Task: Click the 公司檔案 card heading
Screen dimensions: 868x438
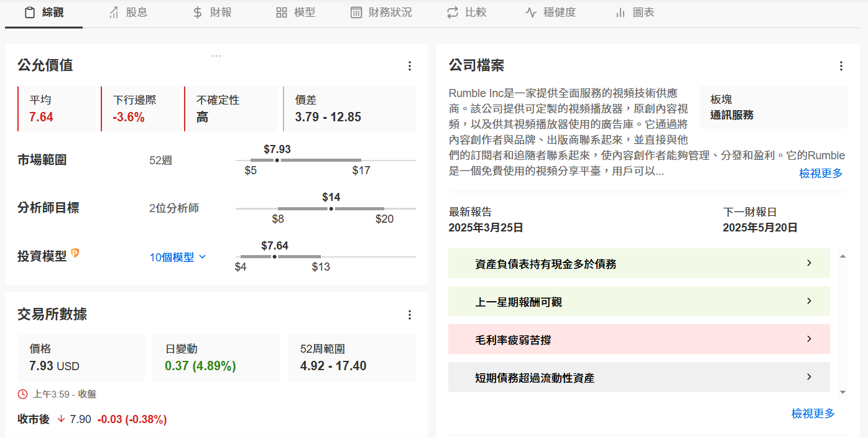Action: tap(476, 65)
